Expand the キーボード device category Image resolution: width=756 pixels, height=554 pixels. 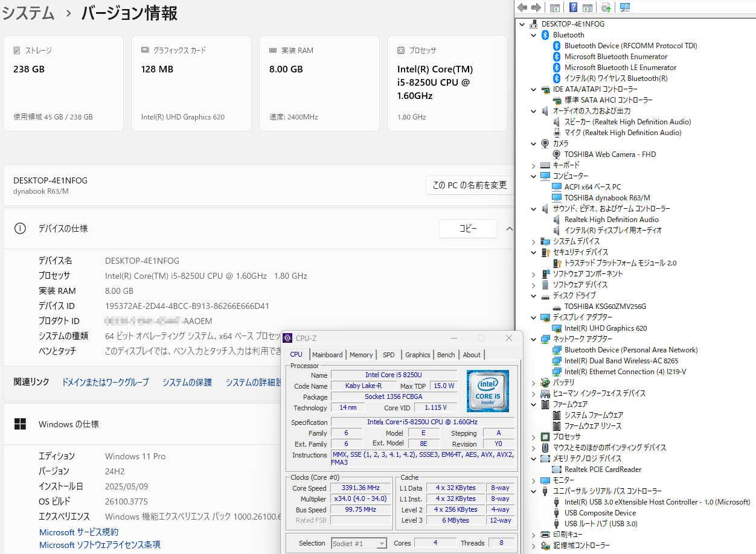(x=533, y=165)
